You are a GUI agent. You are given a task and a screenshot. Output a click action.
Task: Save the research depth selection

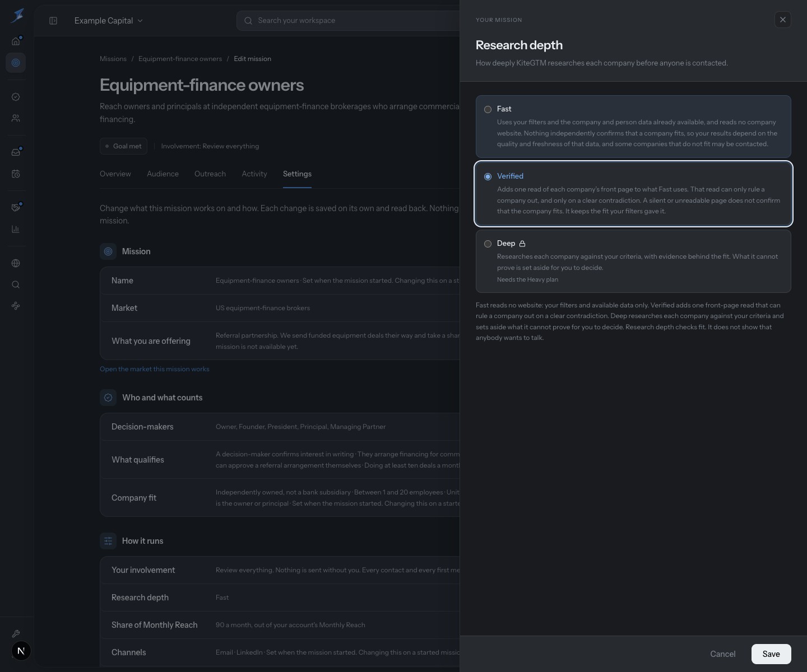771,654
